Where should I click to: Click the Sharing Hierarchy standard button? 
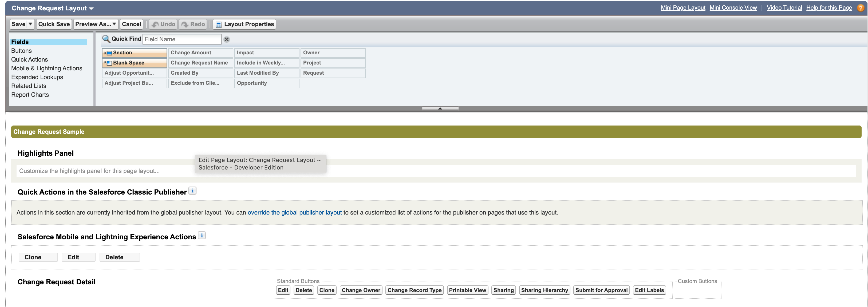click(545, 290)
